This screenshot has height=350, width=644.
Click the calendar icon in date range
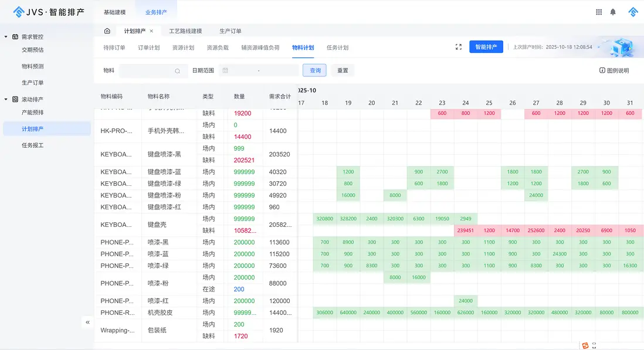click(x=225, y=70)
